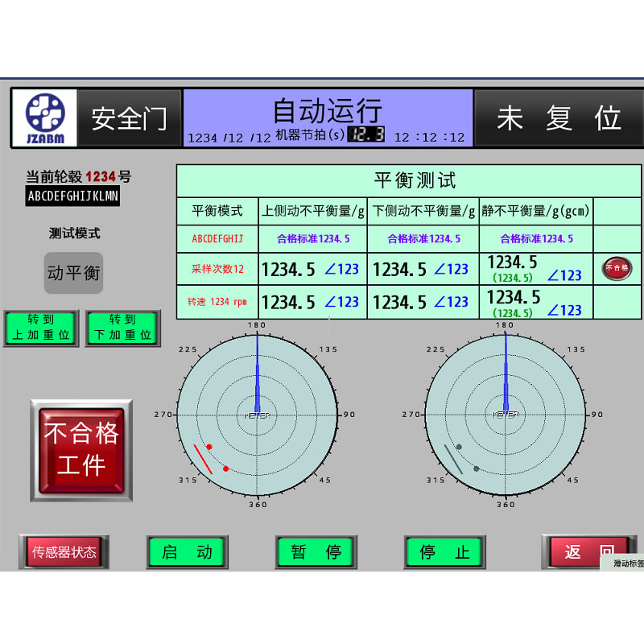Click the round red 不合格 indicator in table
This screenshot has height=644, width=644.
pos(617,269)
